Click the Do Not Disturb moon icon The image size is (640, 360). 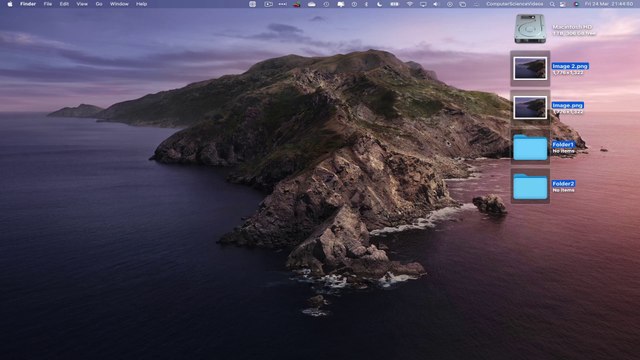point(380,4)
